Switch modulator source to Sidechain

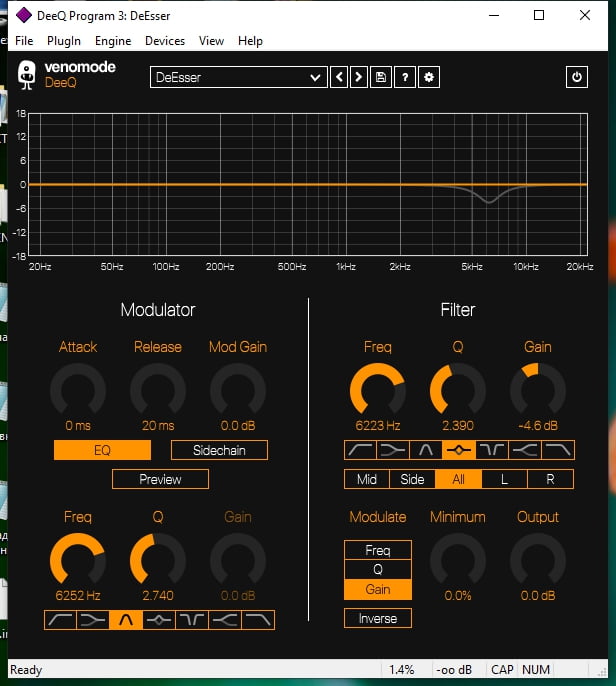pyautogui.click(x=219, y=450)
